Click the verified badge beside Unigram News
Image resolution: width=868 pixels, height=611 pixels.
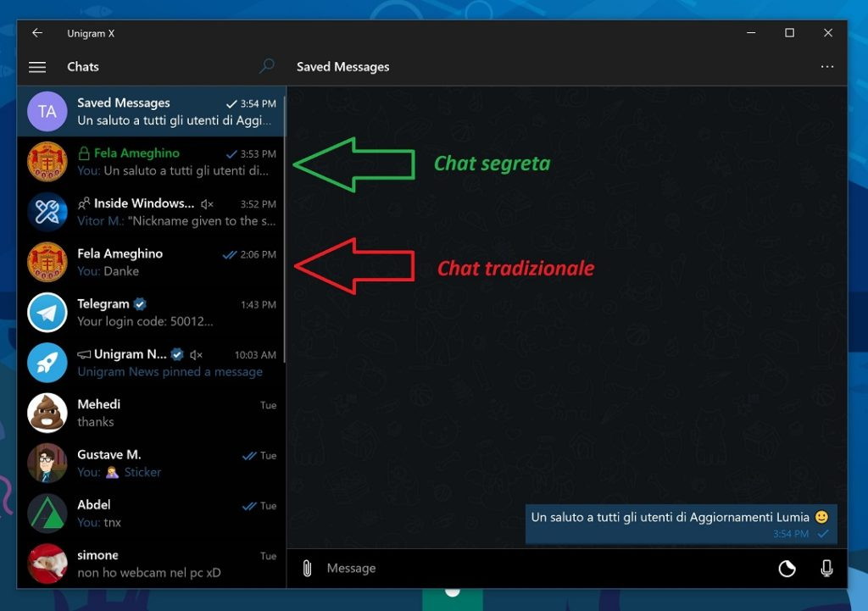(x=177, y=354)
